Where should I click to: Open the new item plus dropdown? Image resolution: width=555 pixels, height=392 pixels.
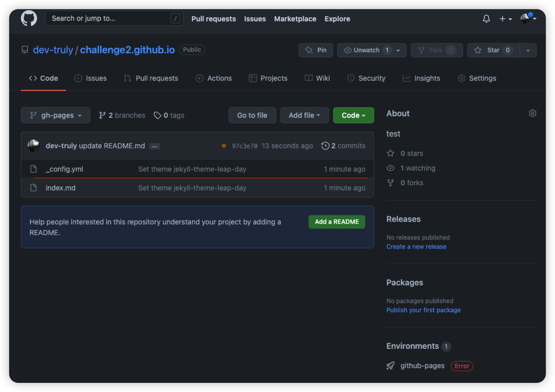(505, 19)
